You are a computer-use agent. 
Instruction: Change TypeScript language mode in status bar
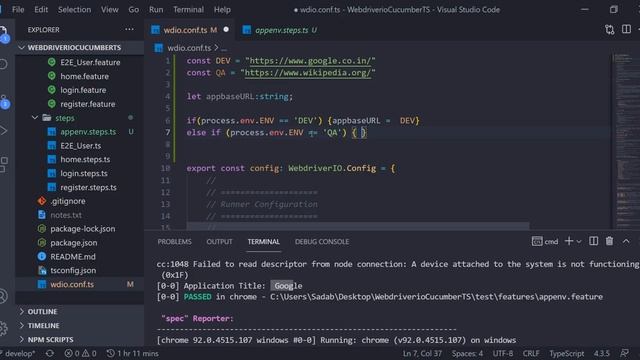(566, 353)
